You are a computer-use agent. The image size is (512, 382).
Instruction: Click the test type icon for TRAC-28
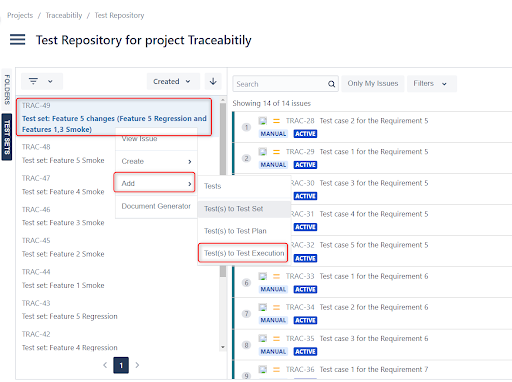263,121
